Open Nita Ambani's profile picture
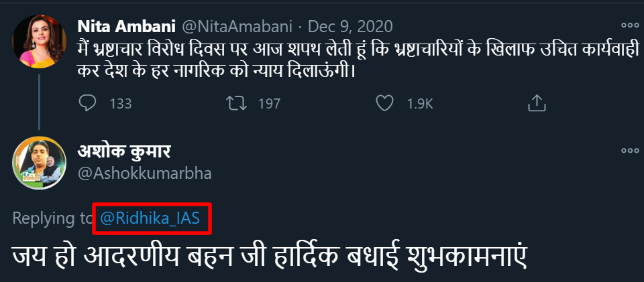 [40, 42]
